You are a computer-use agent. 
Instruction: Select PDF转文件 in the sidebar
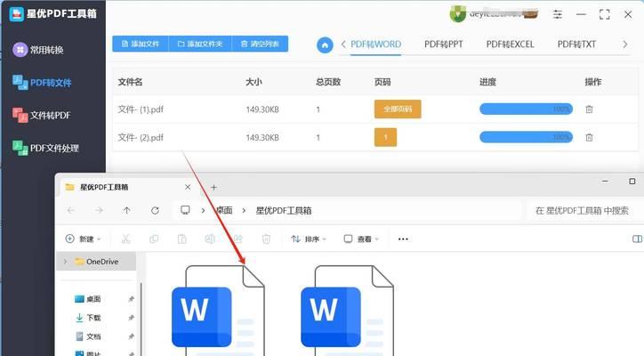[42, 82]
